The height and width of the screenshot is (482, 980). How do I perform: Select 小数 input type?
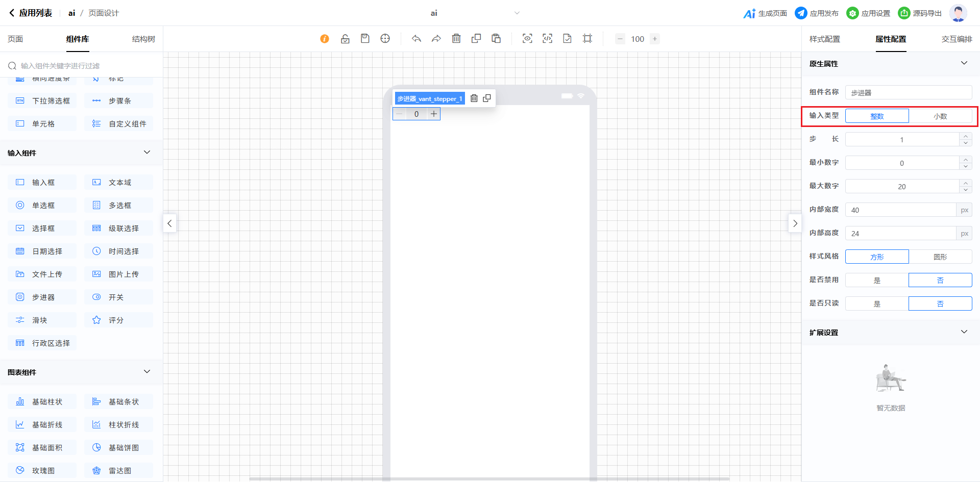click(x=940, y=116)
